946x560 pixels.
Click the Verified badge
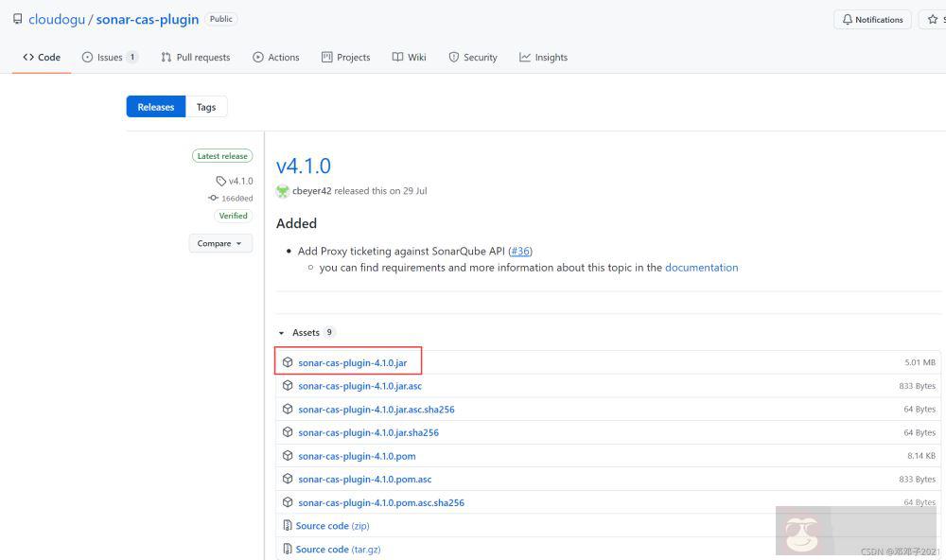(x=233, y=216)
